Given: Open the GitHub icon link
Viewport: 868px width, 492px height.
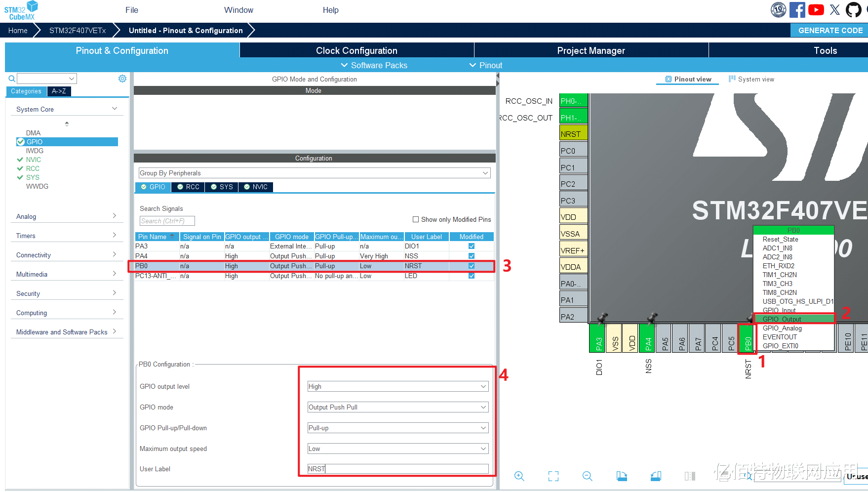Looking at the screenshot, I should click(854, 10).
